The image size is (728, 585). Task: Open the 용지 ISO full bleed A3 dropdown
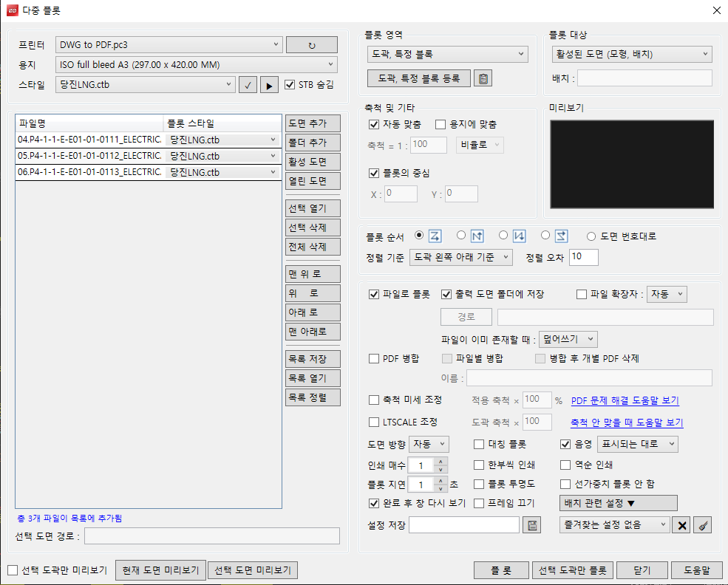[197, 65]
